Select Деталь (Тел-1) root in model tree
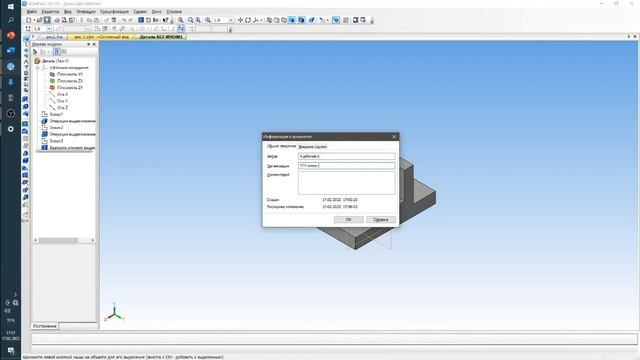 (x=55, y=61)
